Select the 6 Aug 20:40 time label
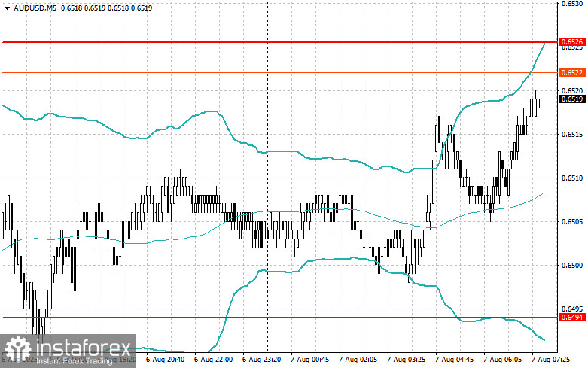 tap(165, 360)
